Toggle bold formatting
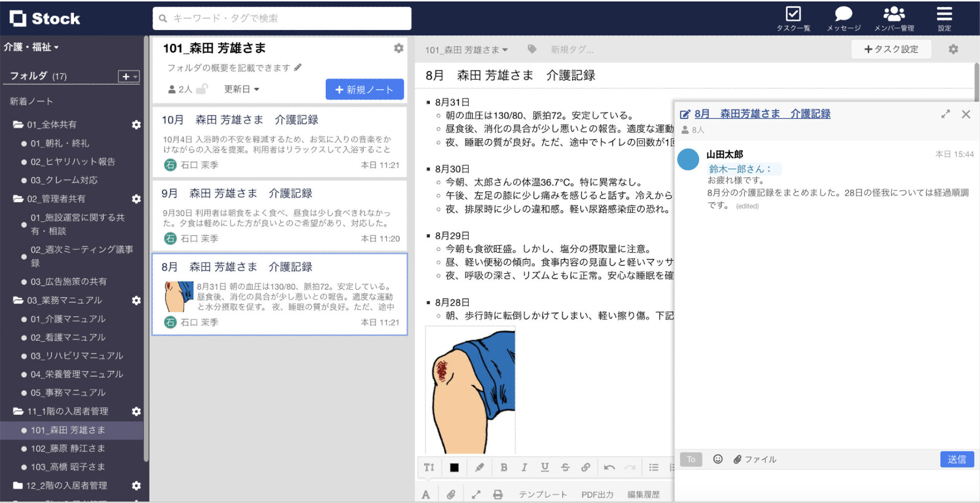The image size is (980, 503). [504, 467]
